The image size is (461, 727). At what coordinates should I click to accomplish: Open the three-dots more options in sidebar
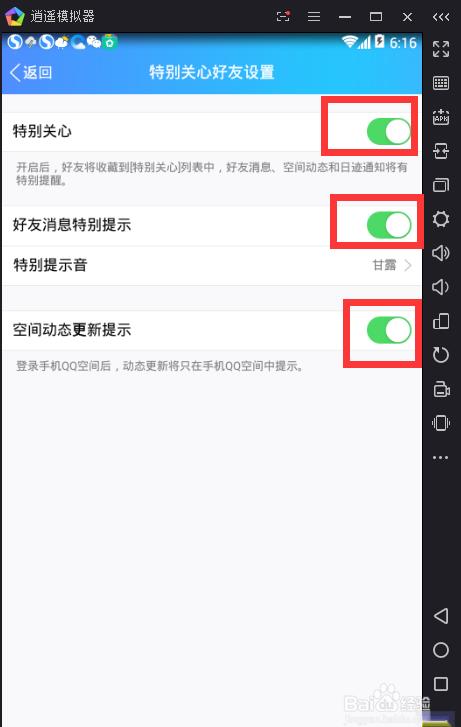pyautogui.click(x=441, y=457)
